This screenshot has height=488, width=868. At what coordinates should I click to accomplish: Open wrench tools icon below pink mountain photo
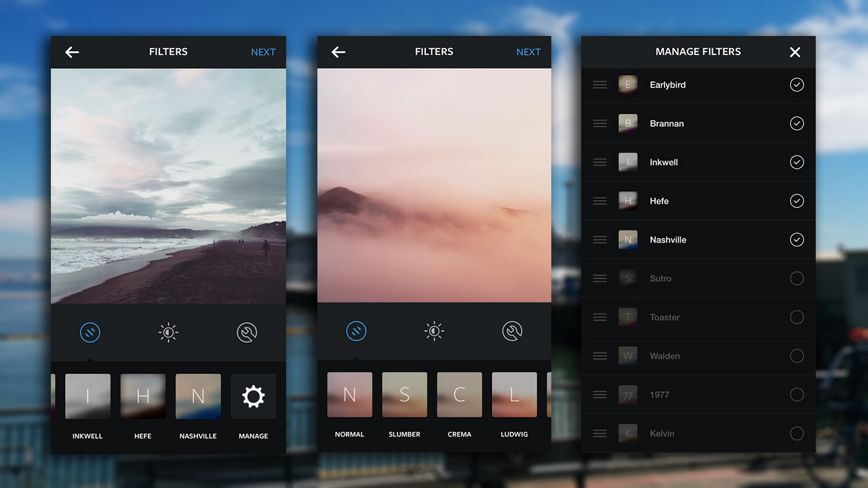[x=512, y=331]
